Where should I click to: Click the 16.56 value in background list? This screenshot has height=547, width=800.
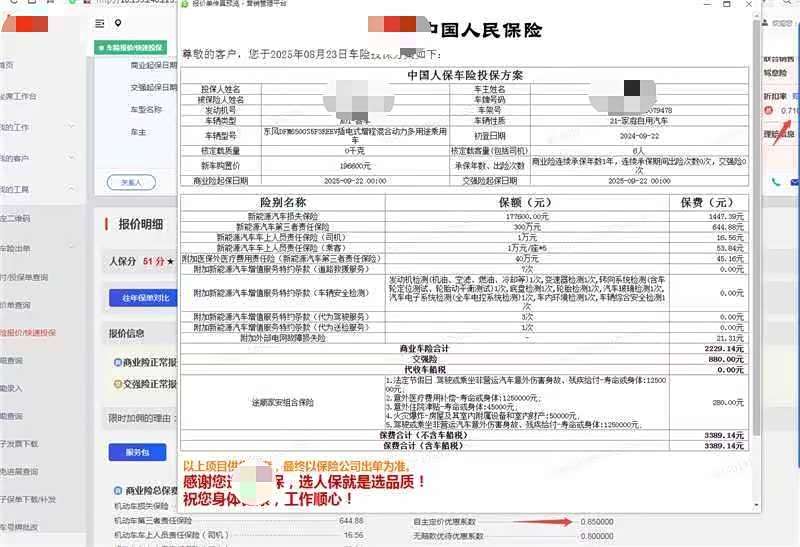[354, 535]
